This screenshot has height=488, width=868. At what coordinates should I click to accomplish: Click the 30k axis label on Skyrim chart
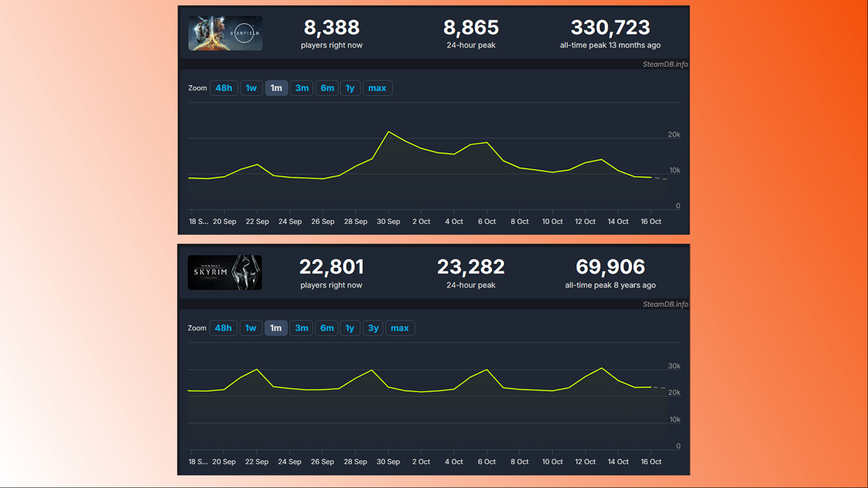[674, 366]
